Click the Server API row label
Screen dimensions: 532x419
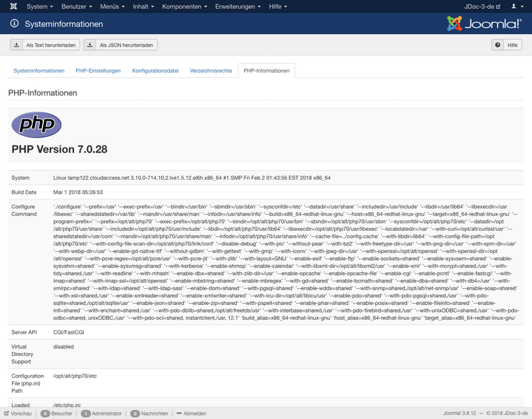coord(24,332)
